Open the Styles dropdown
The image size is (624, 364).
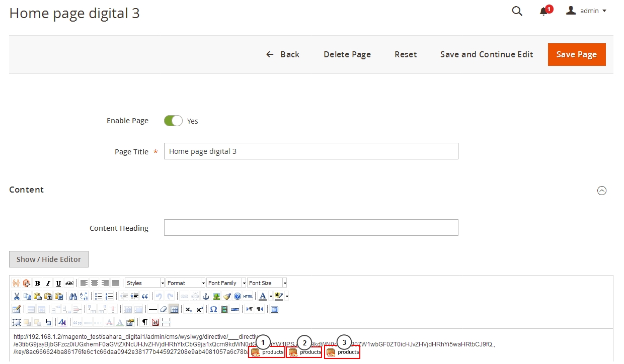(145, 283)
